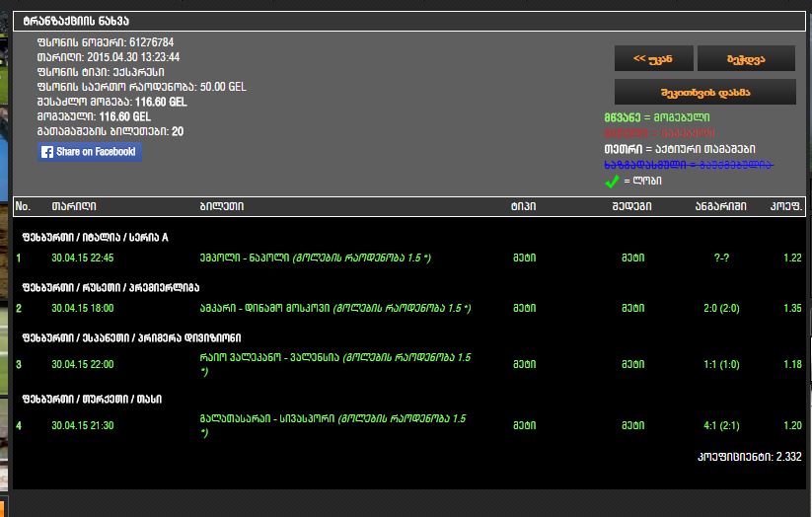This screenshot has width=812, height=517.
Task: Click 'ტრანზაქციის ნახვა' panel title
Action: click(x=76, y=22)
